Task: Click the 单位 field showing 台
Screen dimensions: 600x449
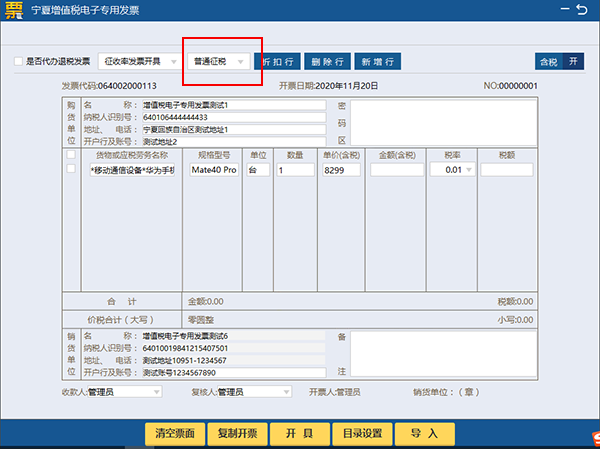Action: (x=258, y=170)
